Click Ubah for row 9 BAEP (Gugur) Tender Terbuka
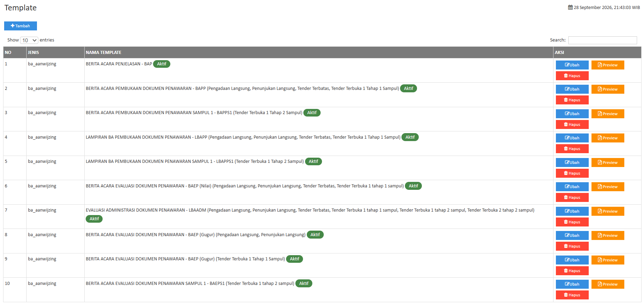 572,260
